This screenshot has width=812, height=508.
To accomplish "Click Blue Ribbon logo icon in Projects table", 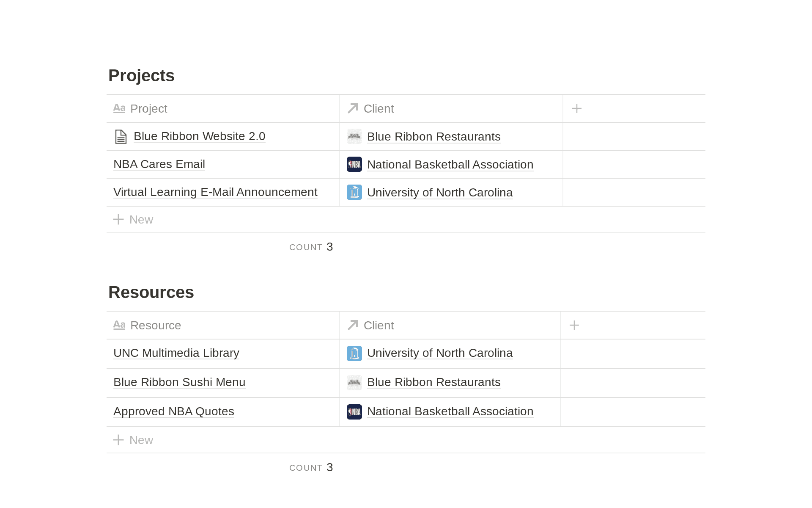I will pyautogui.click(x=354, y=136).
